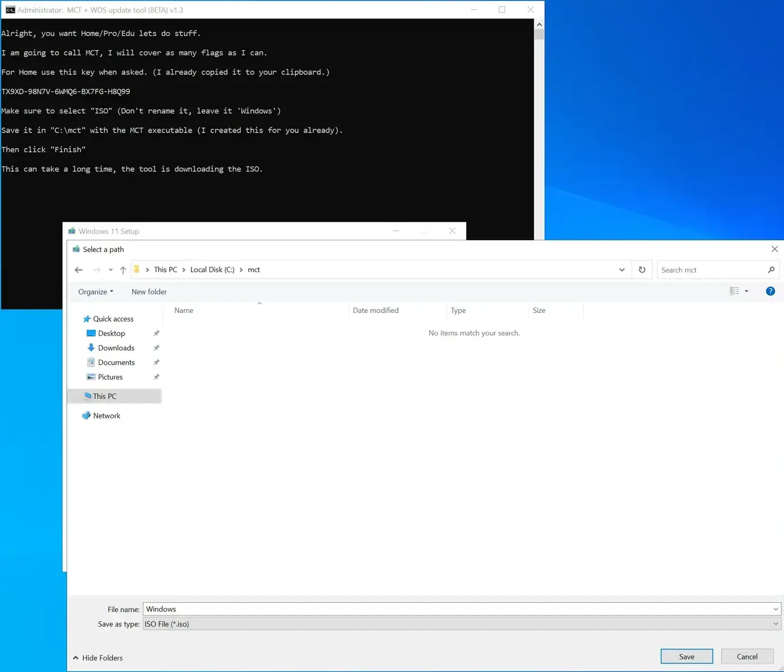Click the Search mct field

(711, 270)
